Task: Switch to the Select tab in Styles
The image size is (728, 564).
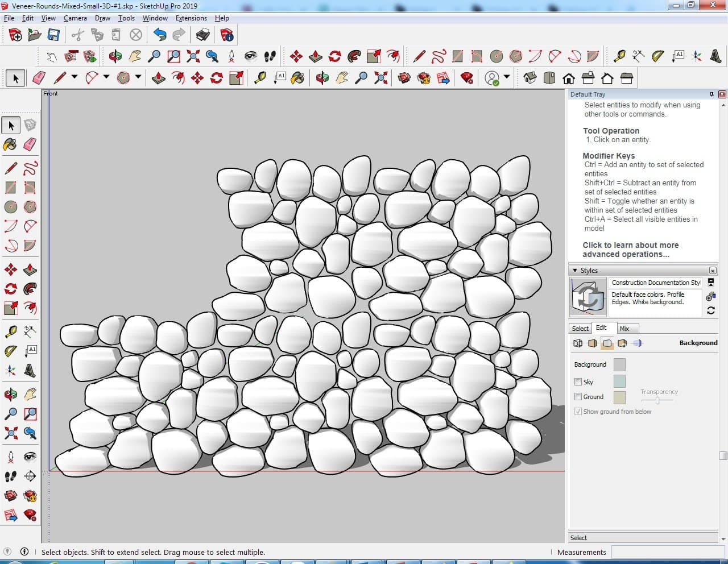Action: coord(580,329)
